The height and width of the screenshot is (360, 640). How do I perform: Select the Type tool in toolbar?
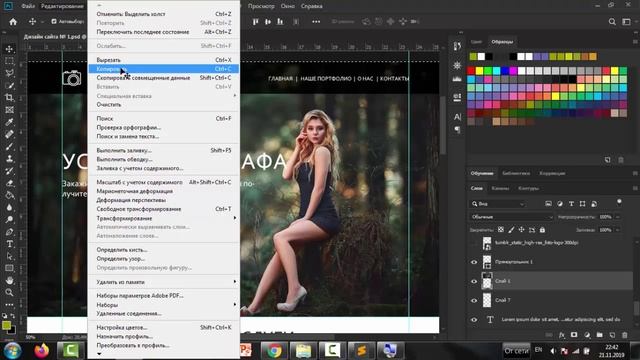pyautogui.click(x=9, y=244)
